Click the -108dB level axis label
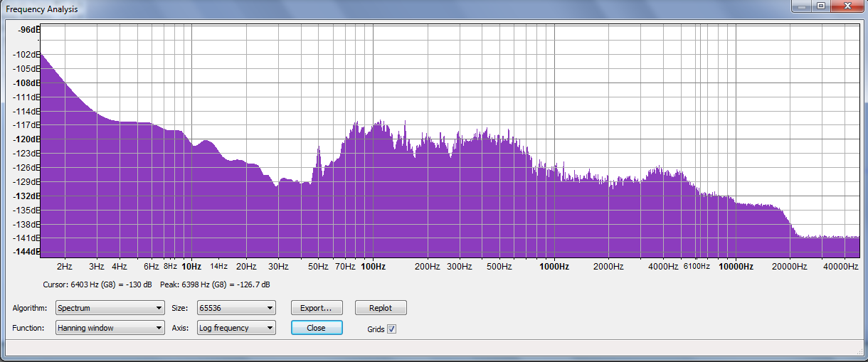 (27, 82)
